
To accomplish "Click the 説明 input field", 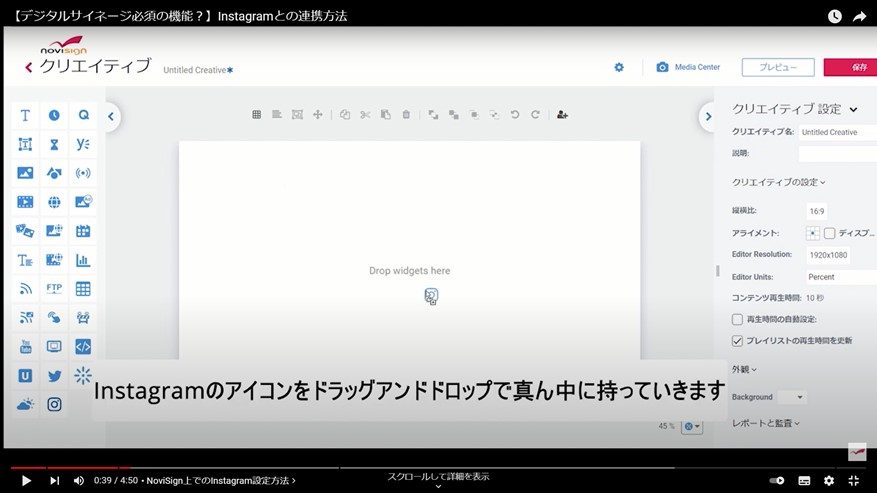I will (837, 153).
